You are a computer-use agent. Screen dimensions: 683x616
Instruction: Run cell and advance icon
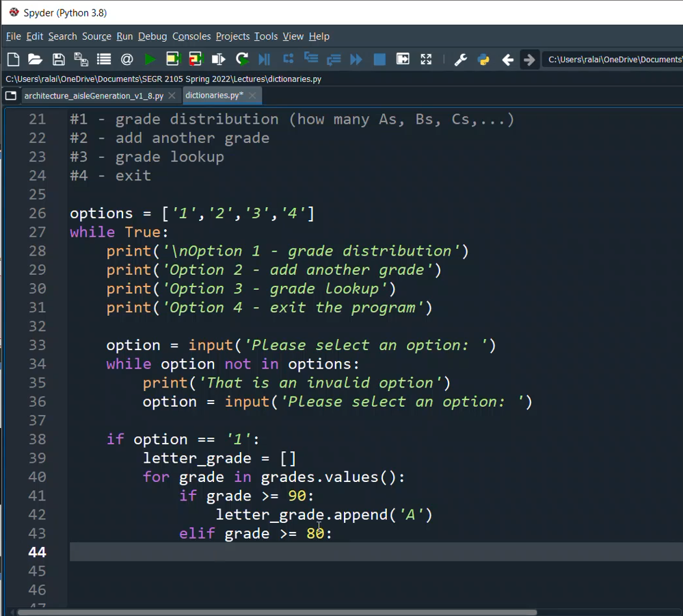[196, 59]
